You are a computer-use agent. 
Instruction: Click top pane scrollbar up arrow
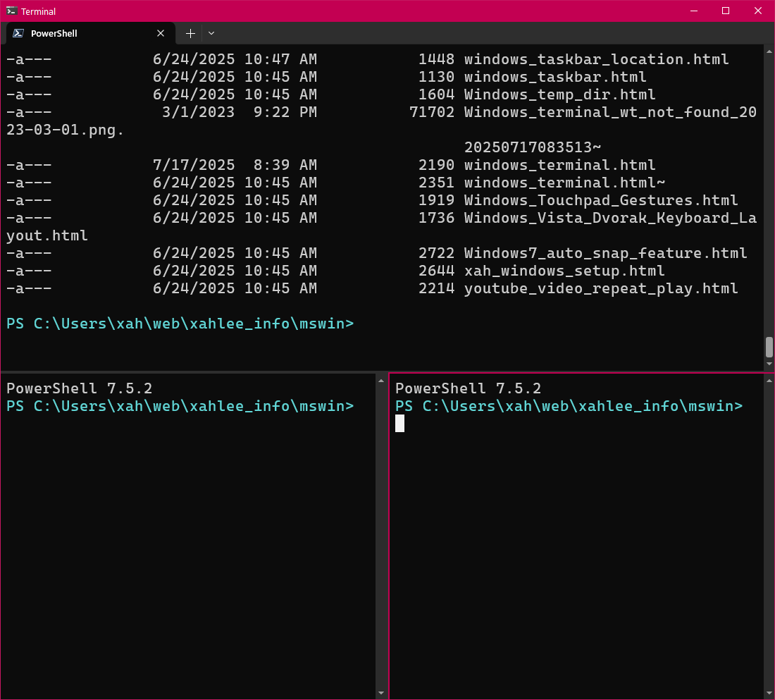(769, 51)
